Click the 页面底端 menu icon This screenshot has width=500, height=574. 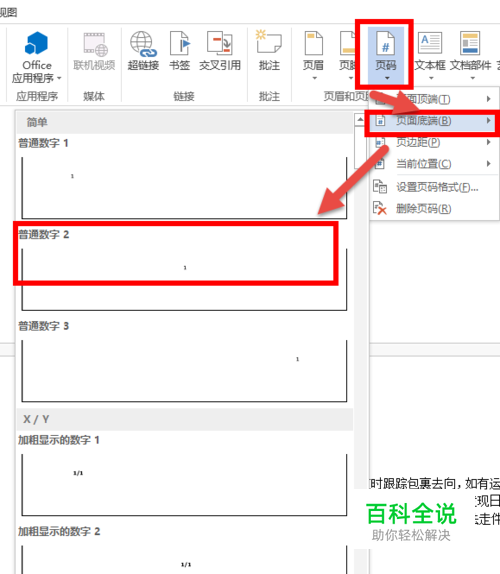[380, 121]
